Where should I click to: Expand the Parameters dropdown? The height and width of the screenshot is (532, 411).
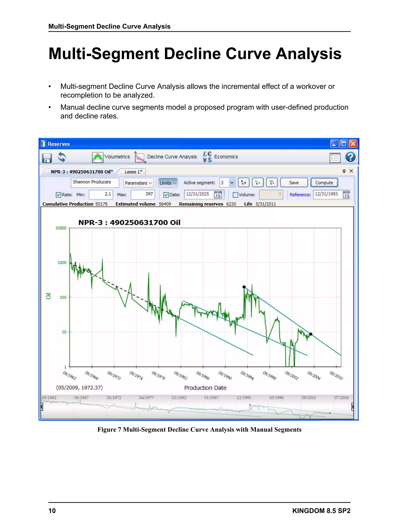[x=138, y=183]
